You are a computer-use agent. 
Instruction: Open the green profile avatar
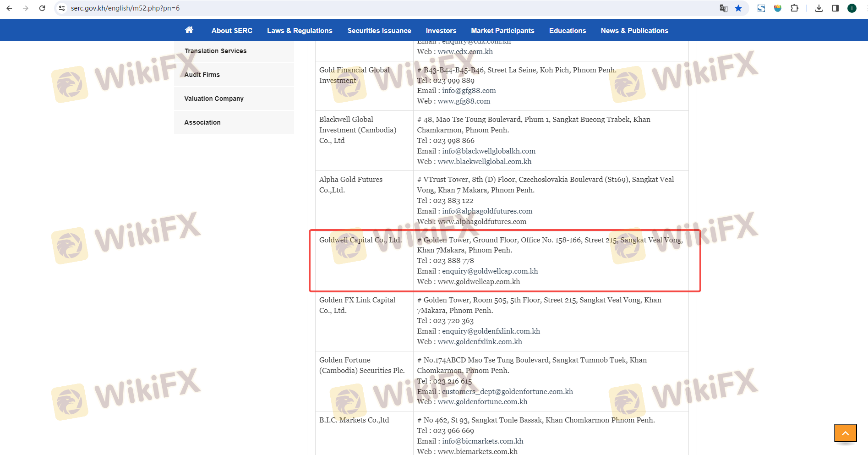pyautogui.click(x=852, y=8)
